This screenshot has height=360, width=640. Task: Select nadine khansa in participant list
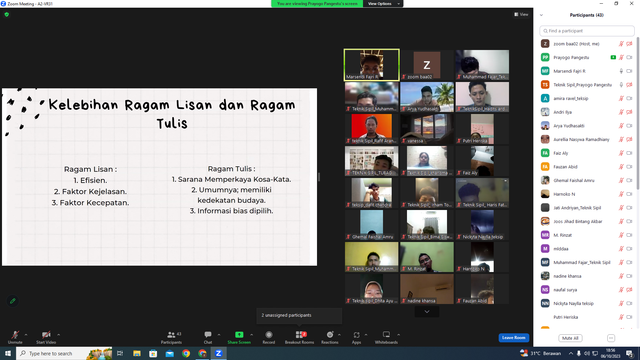pos(587,276)
